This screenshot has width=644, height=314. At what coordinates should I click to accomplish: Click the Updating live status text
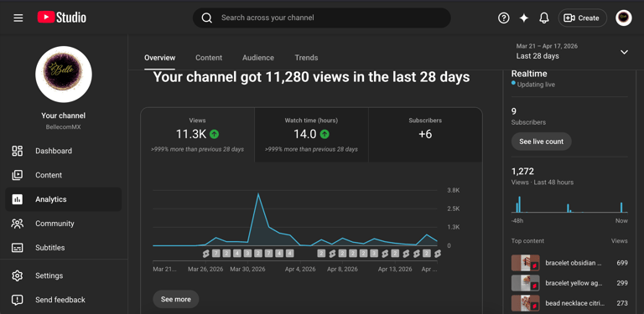(x=536, y=85)
